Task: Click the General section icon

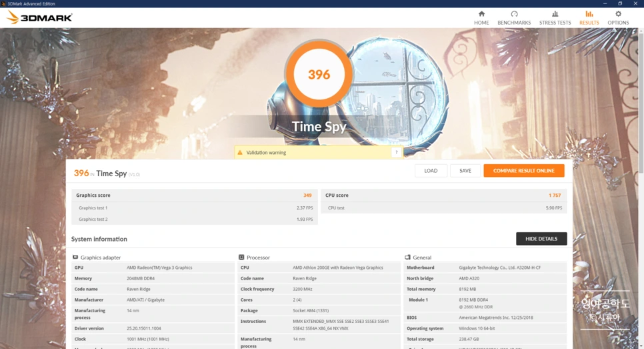Action: (407, 258)
